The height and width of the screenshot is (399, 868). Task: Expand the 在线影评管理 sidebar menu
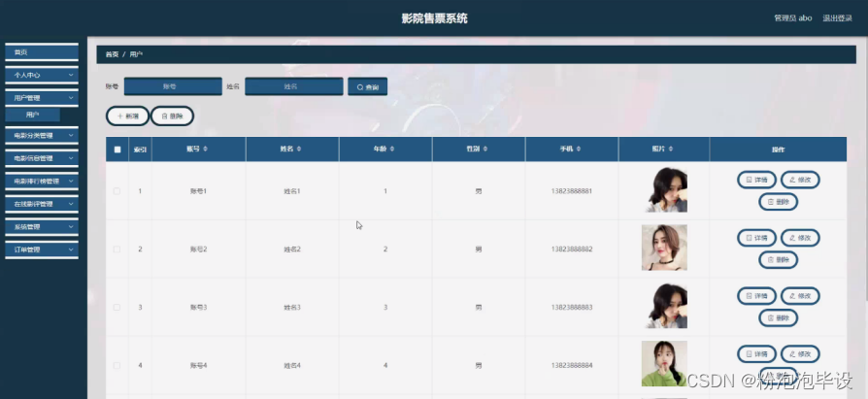pos(42,204)
